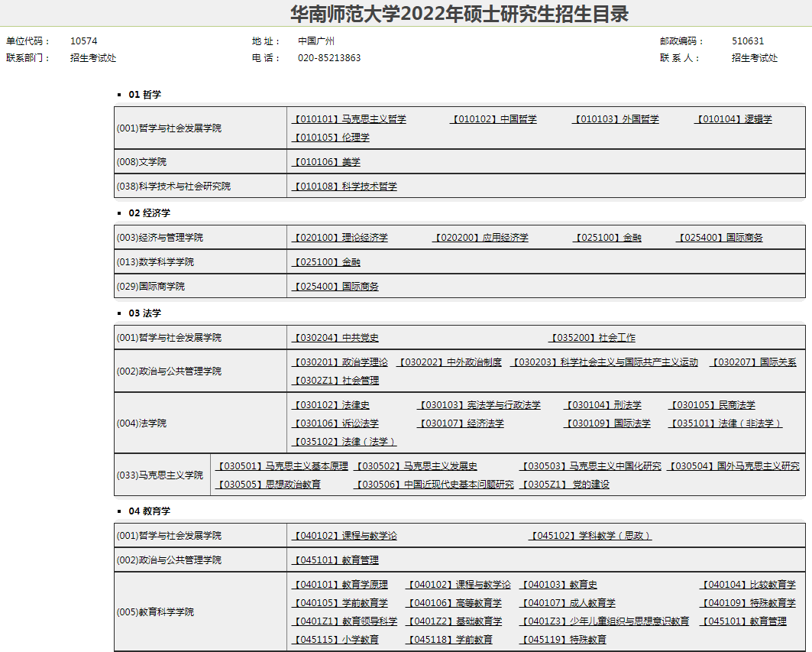
Task: Select 【045102】学科教学（思政） link
Action: (590, 536)
